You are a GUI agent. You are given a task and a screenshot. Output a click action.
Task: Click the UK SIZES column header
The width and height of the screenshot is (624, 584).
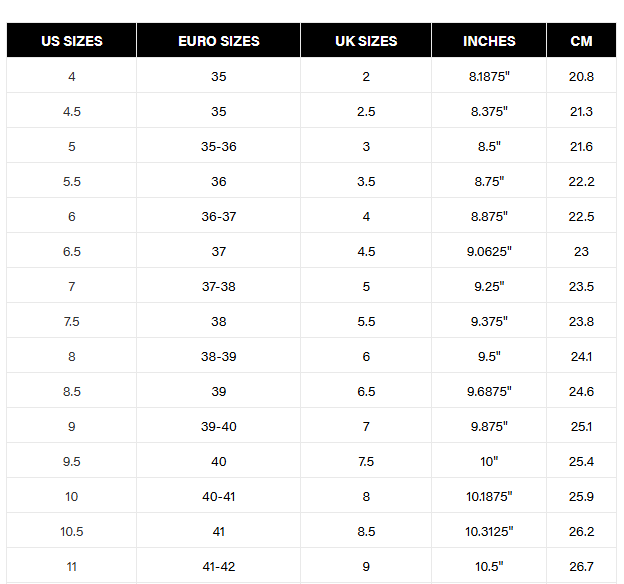coord(366,41)
